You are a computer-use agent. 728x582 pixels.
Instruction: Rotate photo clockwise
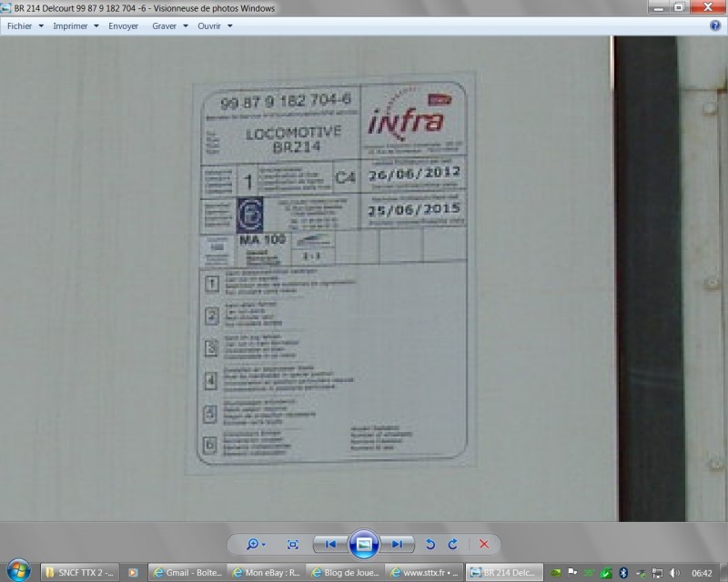point(452,544)
